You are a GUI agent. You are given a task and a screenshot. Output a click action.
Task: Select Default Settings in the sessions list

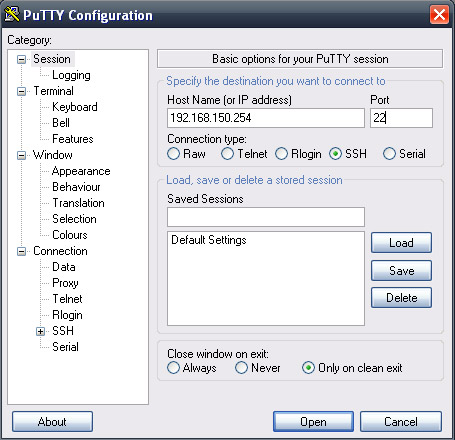tap(209, 240)
